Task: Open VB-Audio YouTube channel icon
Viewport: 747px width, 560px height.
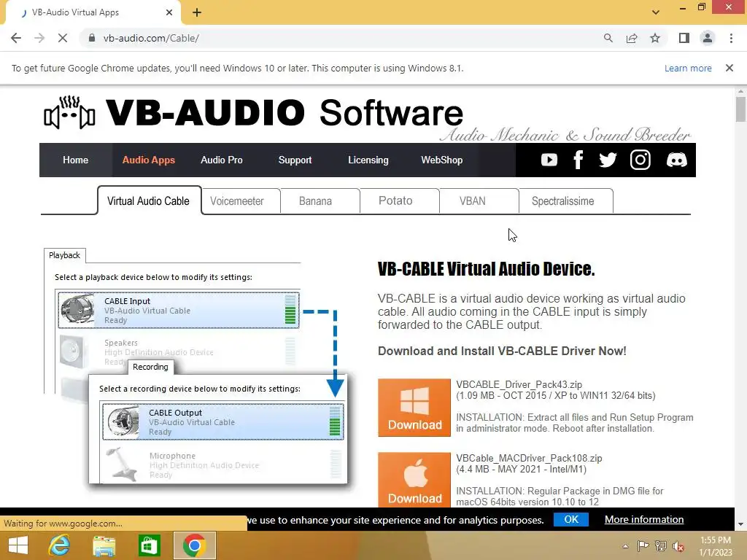Action: [x=549, y=160]
